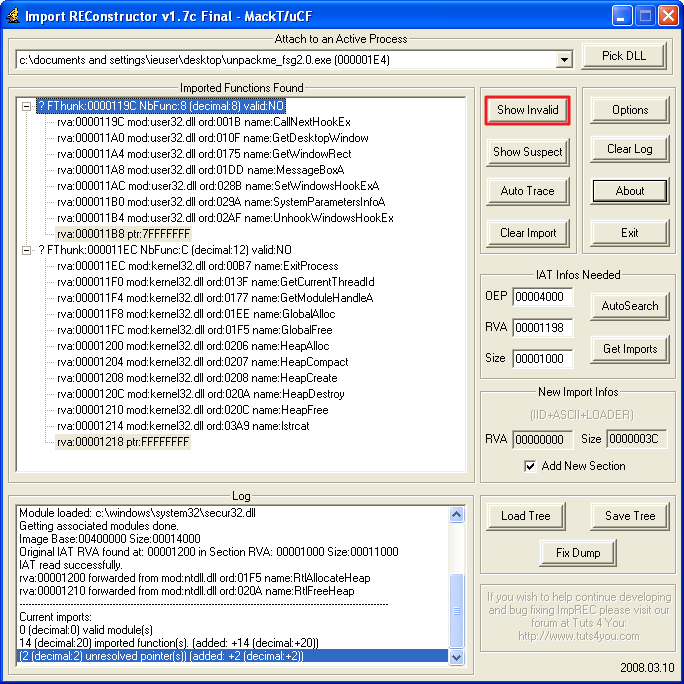Select the CallNextHookEx import row
684x684 pixels.
(204, 122)
